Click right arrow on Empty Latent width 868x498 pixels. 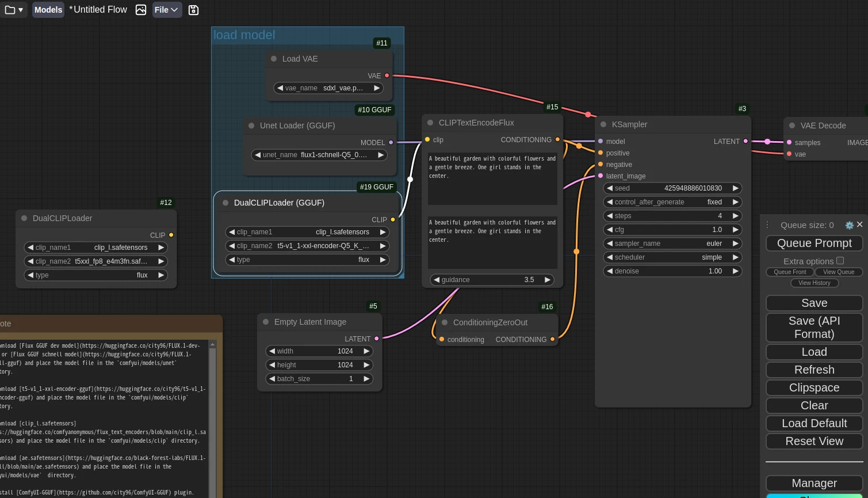(366, 351)
